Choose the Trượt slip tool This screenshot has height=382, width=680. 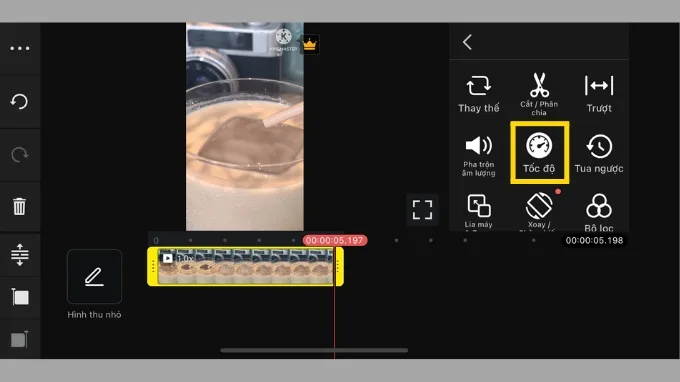click(x=599, y=94)
